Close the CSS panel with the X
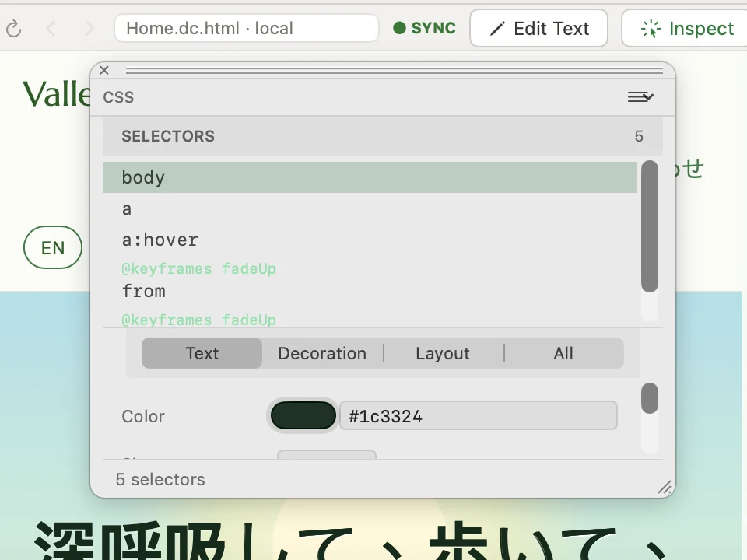 104,71
